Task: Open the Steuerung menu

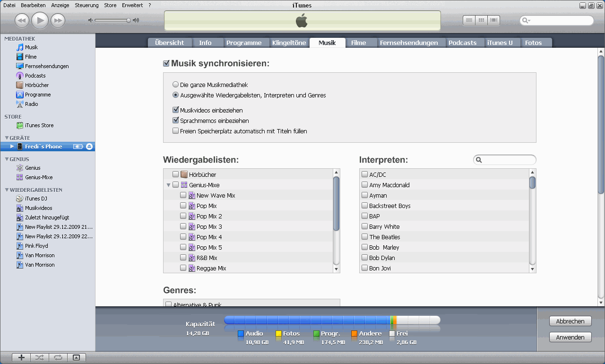Action: click(x=86, y=5)
